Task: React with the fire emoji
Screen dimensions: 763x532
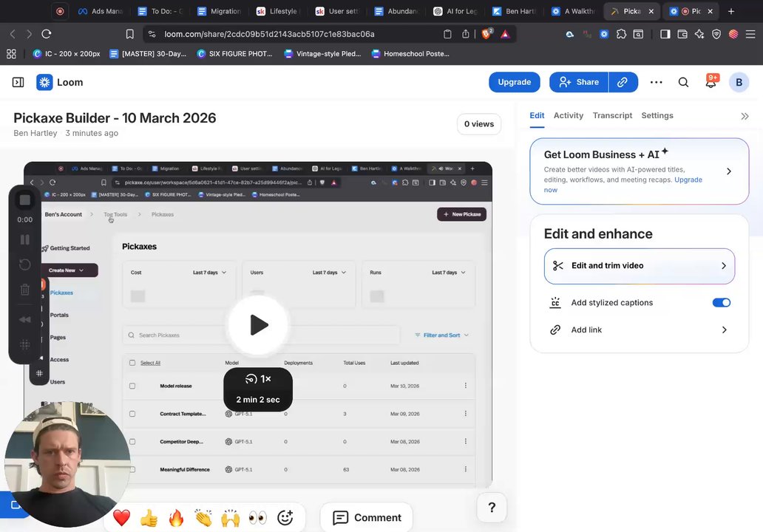Action: point(176,518)
